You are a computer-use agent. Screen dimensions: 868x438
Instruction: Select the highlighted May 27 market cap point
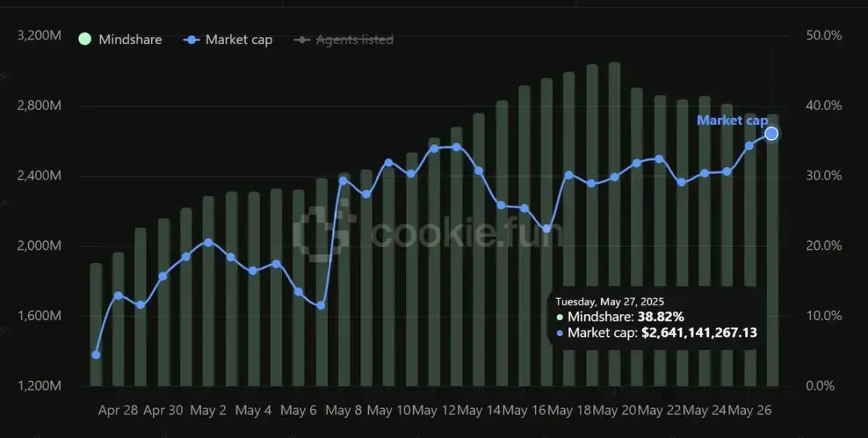pyautogui.click(x=771, y=133)
